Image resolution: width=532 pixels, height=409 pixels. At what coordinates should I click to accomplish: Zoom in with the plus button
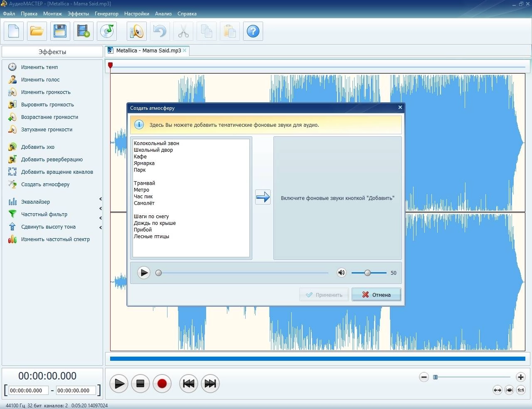[x=521, y=377]
